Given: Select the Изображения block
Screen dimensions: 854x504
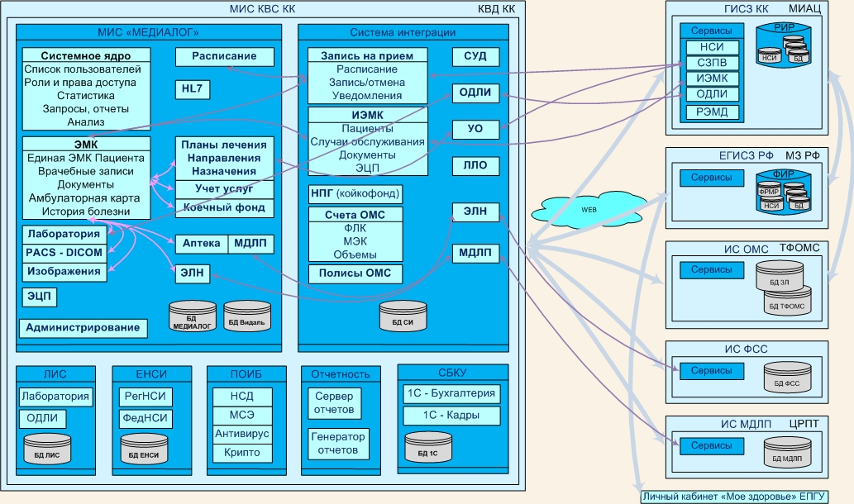Looking at the screenshot, I should 64,272.
